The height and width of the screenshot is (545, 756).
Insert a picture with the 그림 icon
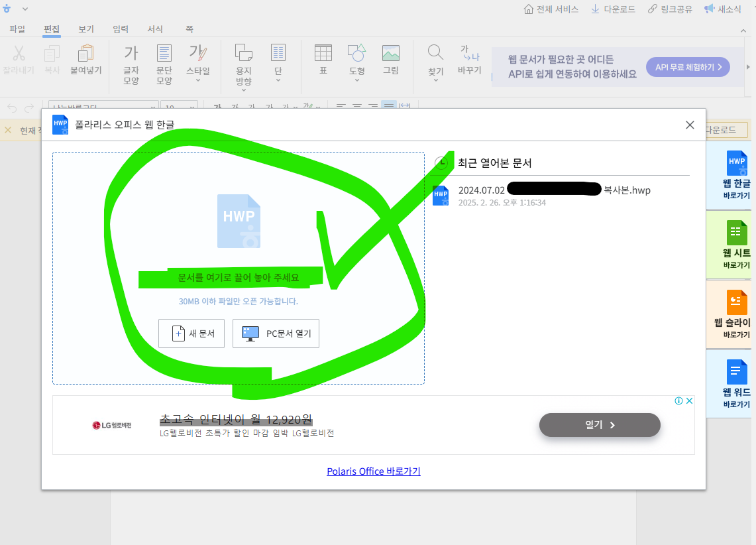[x=390, y=53]
